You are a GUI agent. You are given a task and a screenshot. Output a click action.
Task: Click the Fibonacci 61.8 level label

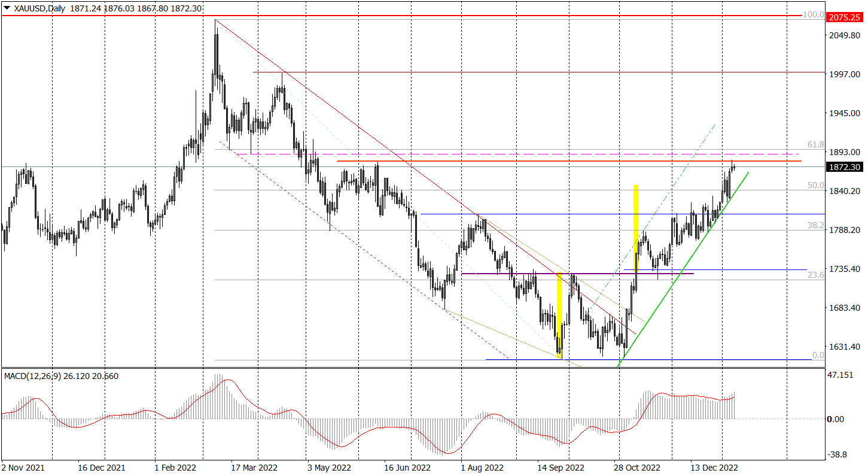[816, 145]
